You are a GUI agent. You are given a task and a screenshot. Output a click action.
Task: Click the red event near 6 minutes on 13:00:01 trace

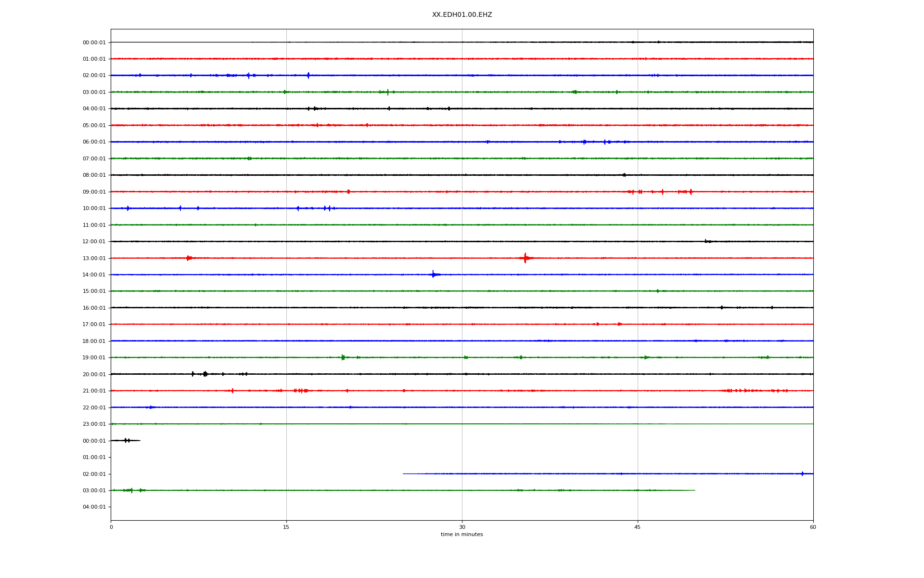click(x=189, y=258)
